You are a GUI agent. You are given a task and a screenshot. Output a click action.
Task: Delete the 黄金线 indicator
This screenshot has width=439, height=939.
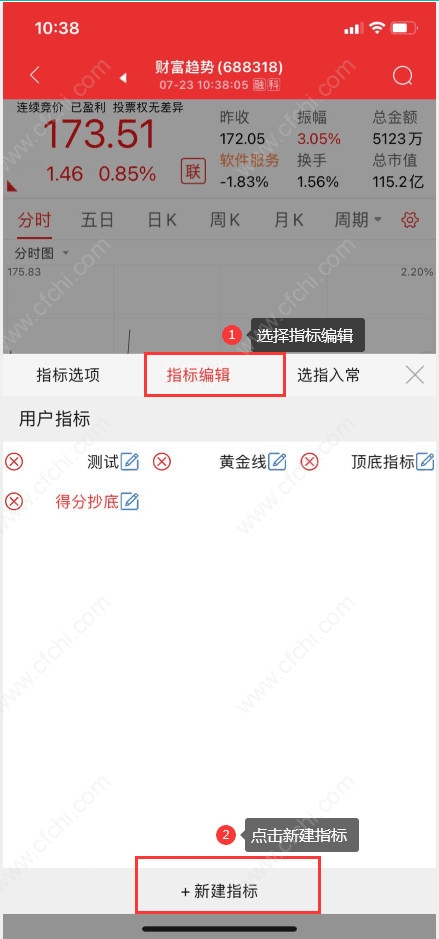[162, 462]
